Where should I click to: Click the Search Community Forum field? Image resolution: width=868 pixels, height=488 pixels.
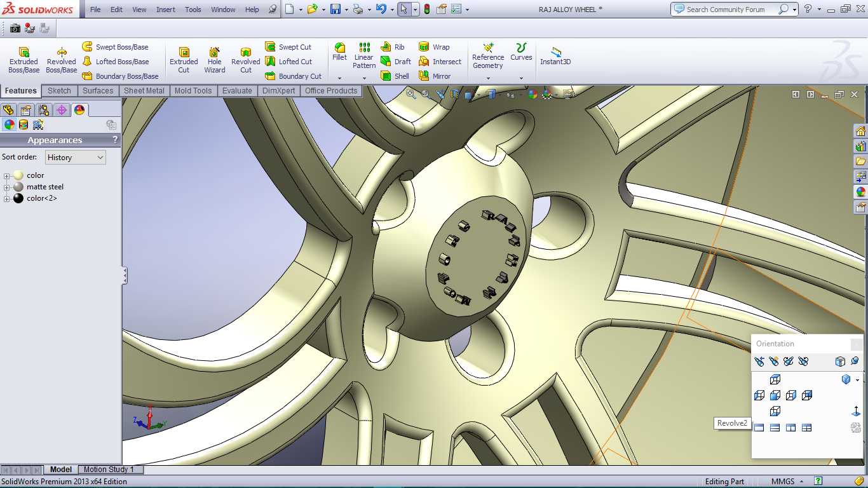pos(726,9)
